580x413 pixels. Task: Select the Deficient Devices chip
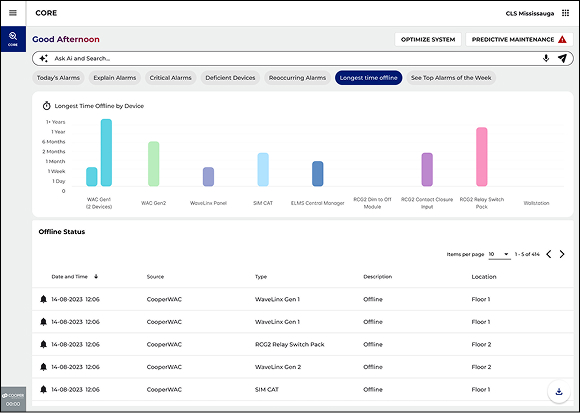pyautogui.click(x=230, y=78)
